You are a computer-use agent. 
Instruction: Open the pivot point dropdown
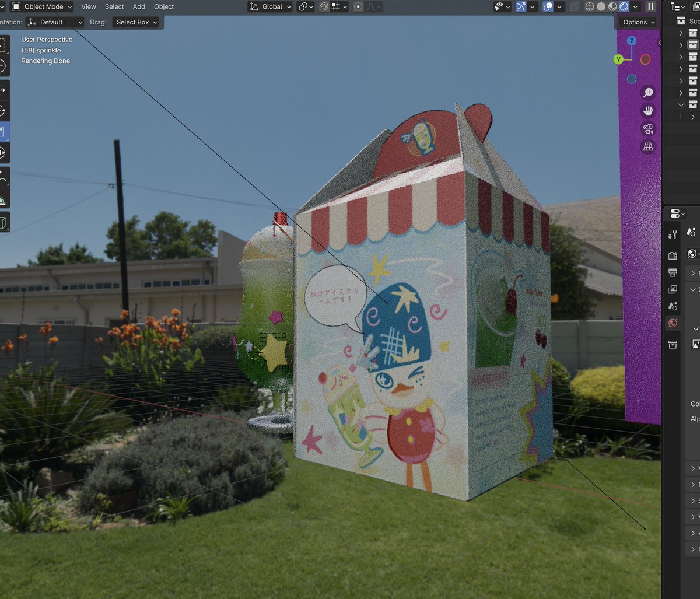(306, 7)
